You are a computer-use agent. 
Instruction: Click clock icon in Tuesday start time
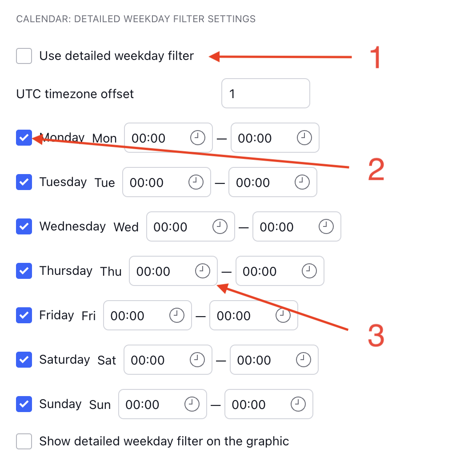click(x=196, y=182)
